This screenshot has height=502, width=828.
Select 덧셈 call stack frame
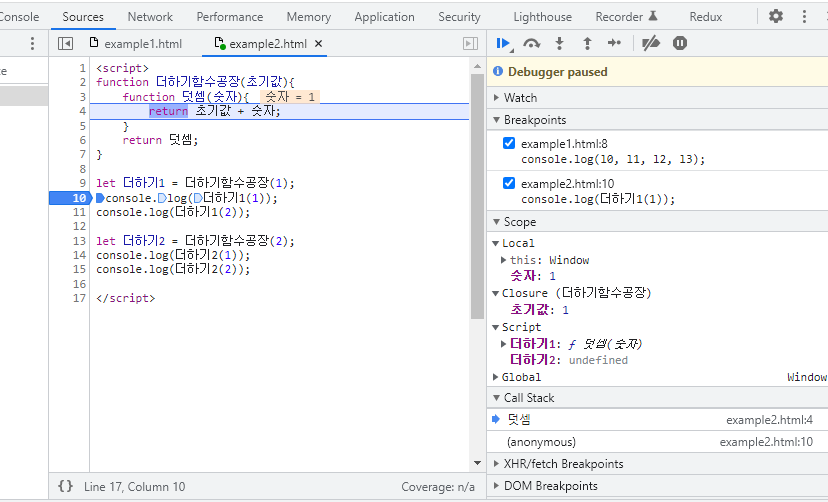click(657, 420)
